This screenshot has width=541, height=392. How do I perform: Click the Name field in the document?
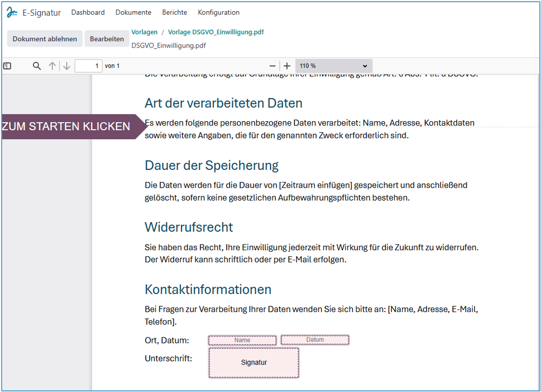tap(242, 340)
